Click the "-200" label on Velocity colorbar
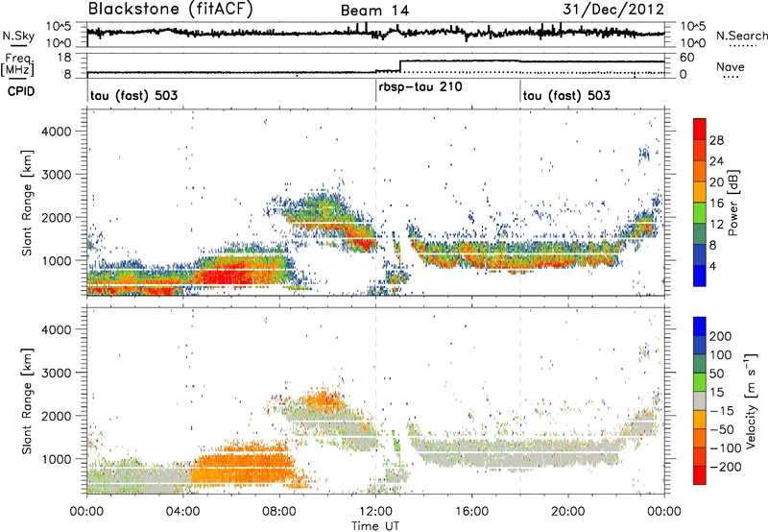This screenshot has height=532, width=768. coord(726,467)
